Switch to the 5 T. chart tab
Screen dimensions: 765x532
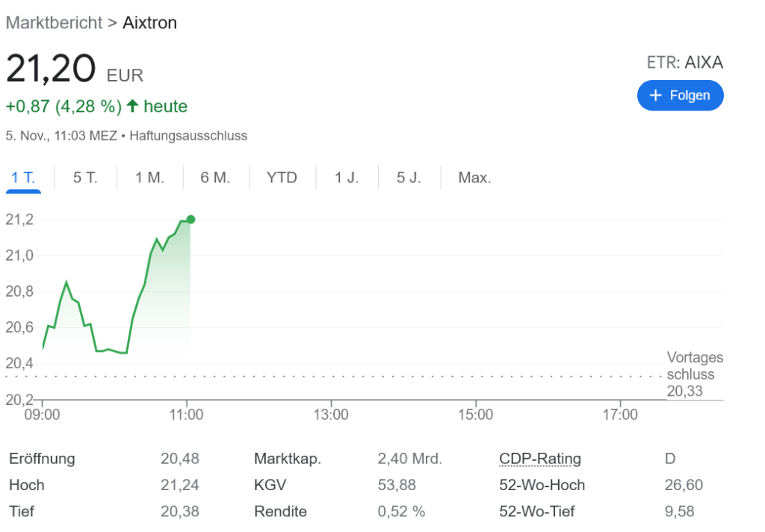85,178
